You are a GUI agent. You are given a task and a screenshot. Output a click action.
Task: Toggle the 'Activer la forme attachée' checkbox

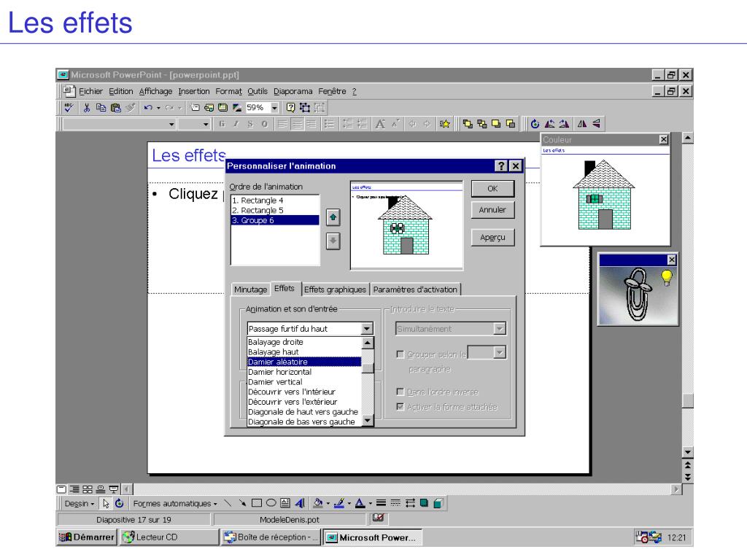(x=400, y=407)
